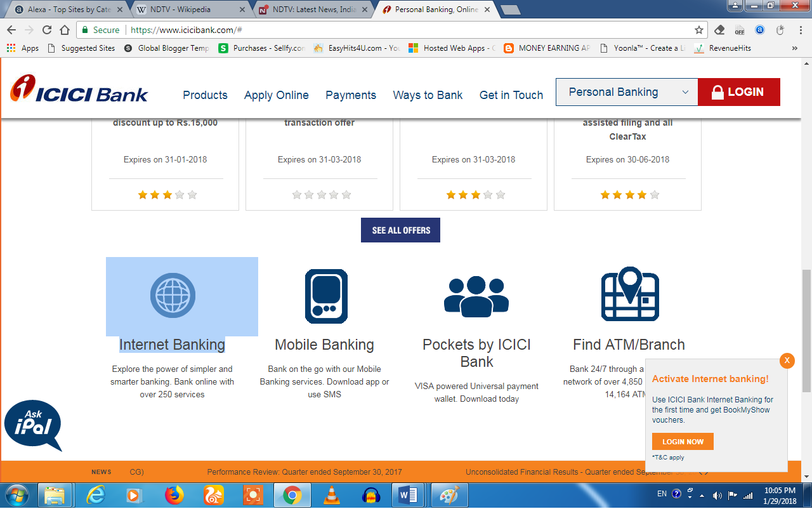This screenshot has width=812, height=509.
Task: Open the Ways to Bank menu
Action: pos(428,95)
